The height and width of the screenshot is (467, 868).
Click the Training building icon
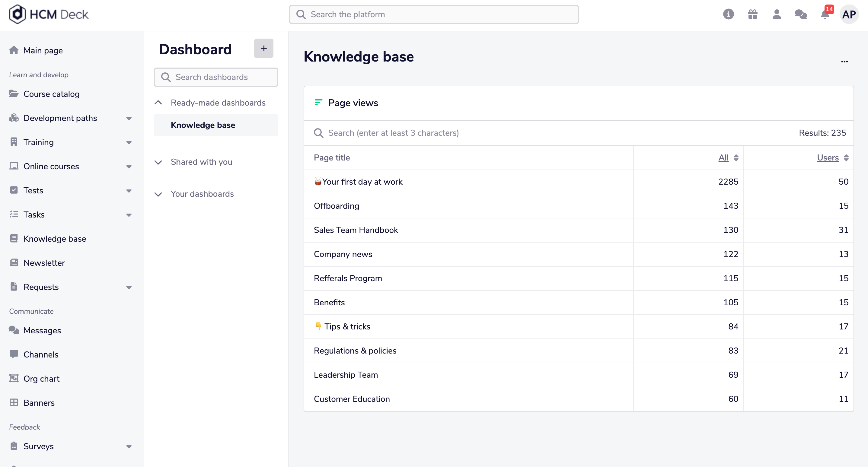click(14, 142)
